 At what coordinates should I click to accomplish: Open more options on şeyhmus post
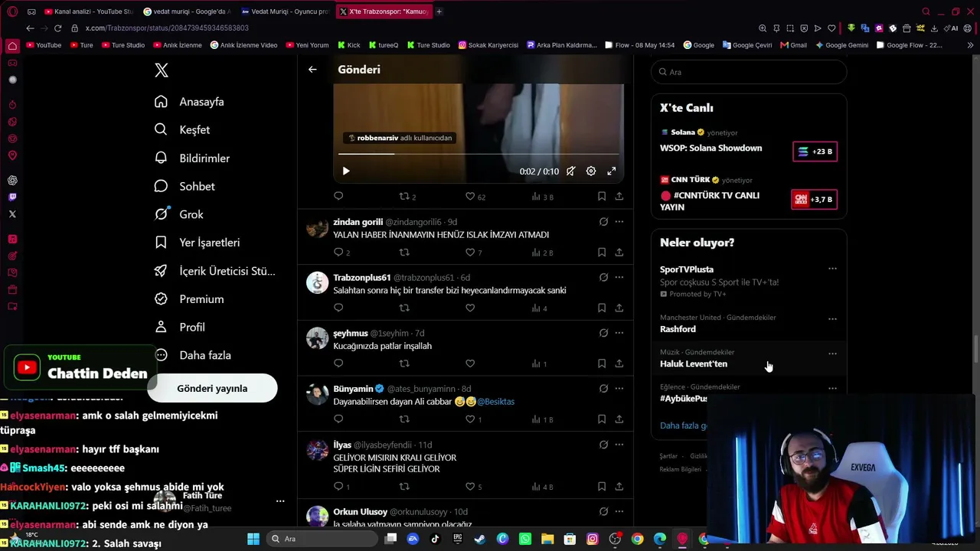(619, 333)
